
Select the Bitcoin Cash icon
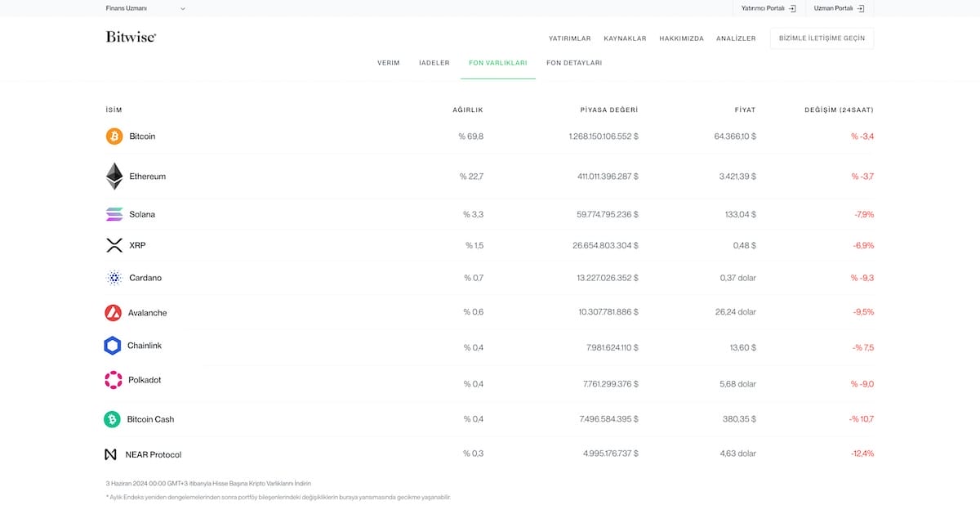[114, 418]
